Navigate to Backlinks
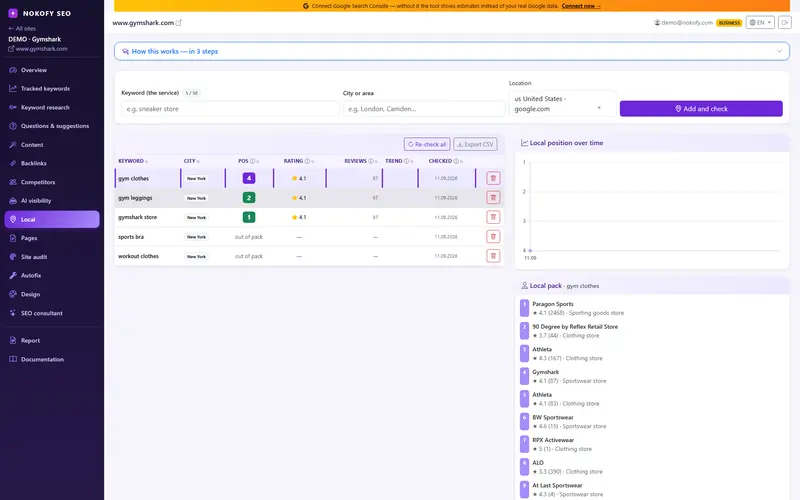Viewport: 800px width, 500px height. pos(52,163)
